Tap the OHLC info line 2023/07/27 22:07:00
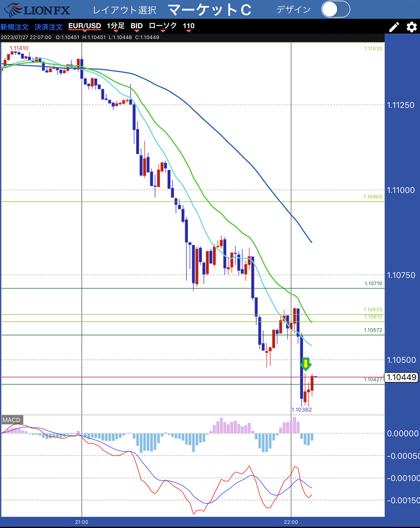The height and width of the screenshot is (528, 420). click(80, 37)
